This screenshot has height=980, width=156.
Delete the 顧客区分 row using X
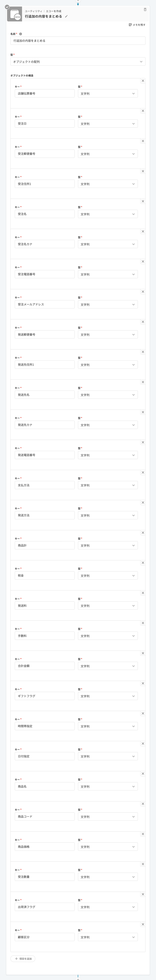click(x=143, y=924)
